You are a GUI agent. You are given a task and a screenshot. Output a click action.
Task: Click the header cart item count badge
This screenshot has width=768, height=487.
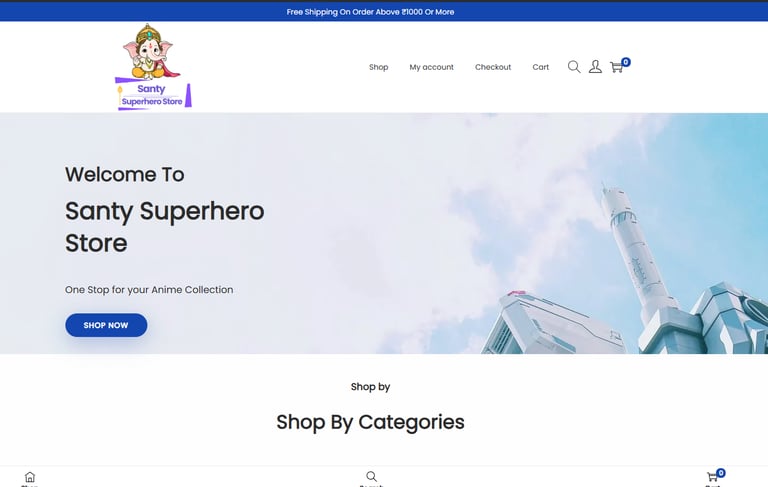coord(625,62)
